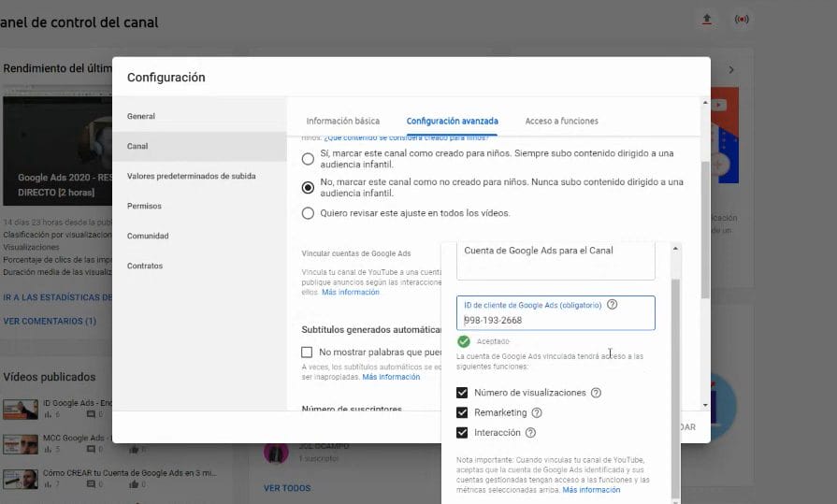The width and height of the screenshot is (837, 504).
Task: Open help icon next to Interacción
Action: (x=530, y=432)
